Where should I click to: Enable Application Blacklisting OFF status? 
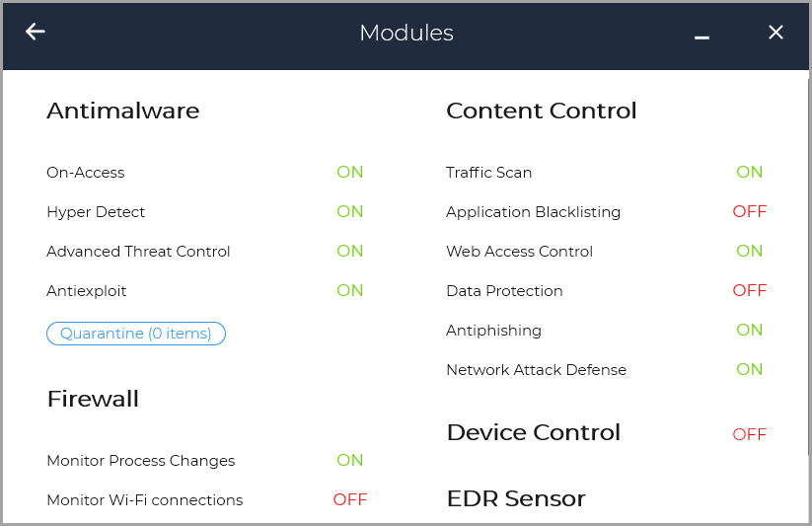point(750,211)
